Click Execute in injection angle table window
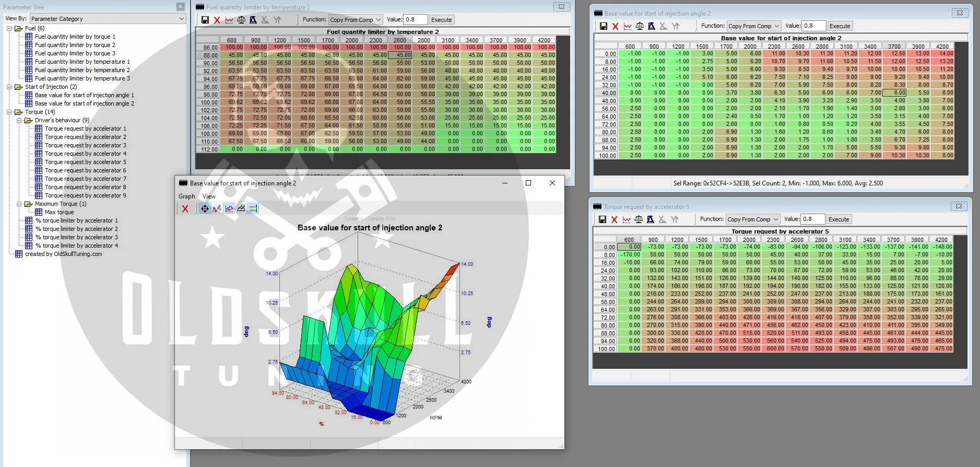Image resolution: width=980 pixels, height=467 pixels. 840,26
